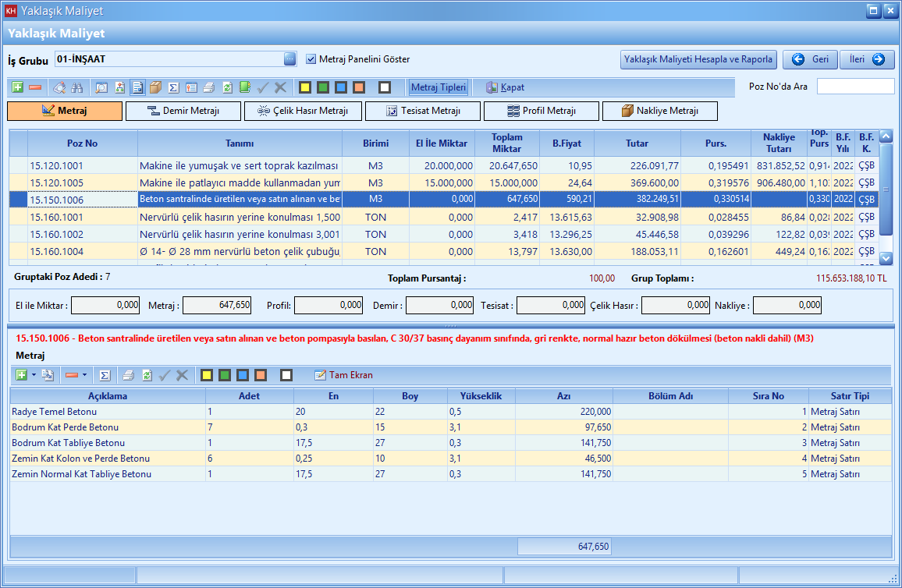Switch to the Demir Metrajı tab
This screenshot has width=902, height=588.
click(183, 112)
